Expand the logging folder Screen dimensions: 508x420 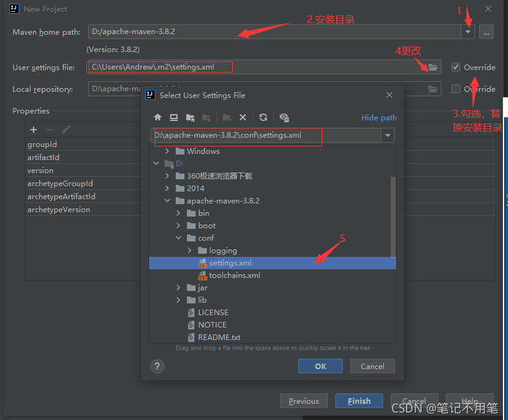(189, 250)
